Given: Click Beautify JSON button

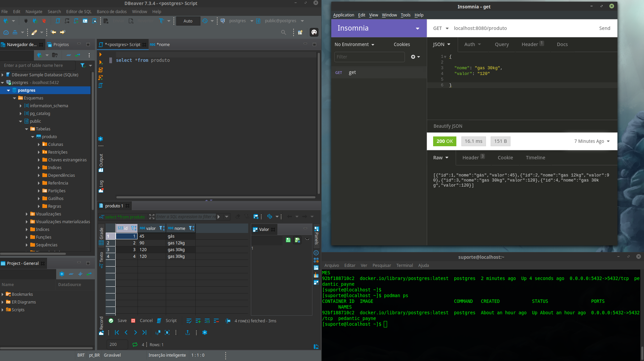Looking at the screenshot, I should pyautogui.click(x=448, y=126).
